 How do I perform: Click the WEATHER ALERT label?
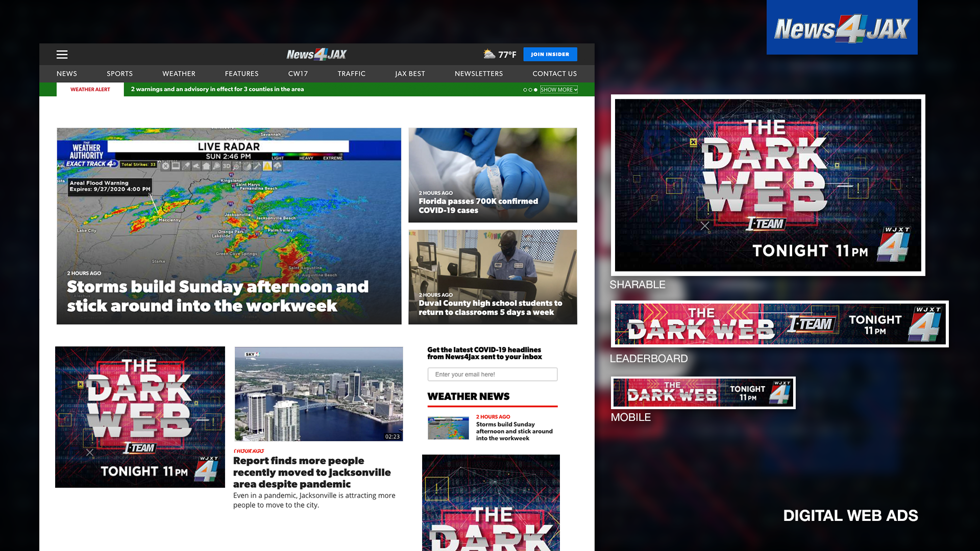(90, 89)
